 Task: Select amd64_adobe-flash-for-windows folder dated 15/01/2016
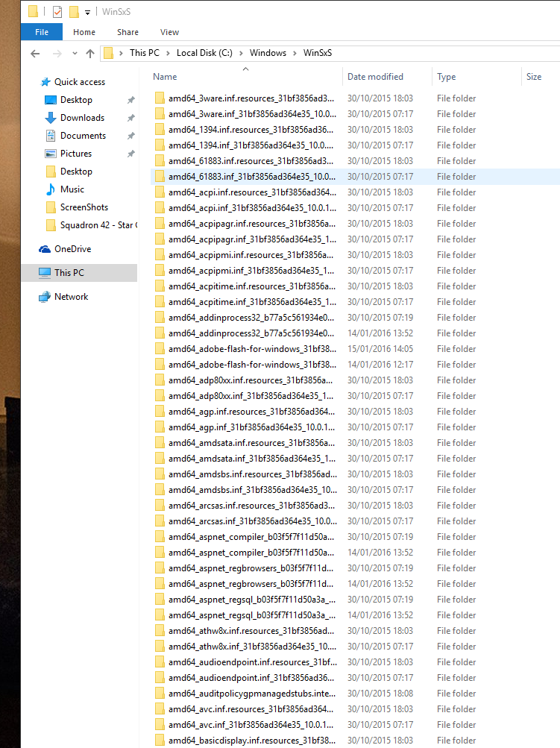point(252,349)
